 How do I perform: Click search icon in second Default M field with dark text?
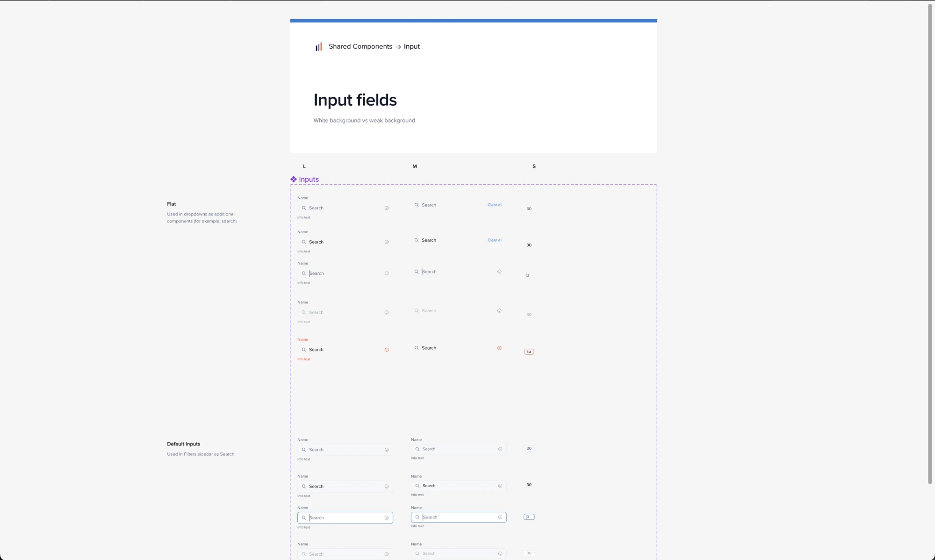pos(417,486)
